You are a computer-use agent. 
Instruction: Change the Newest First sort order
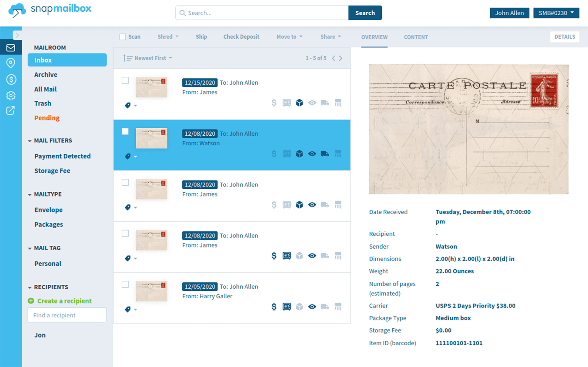(148, 58)
